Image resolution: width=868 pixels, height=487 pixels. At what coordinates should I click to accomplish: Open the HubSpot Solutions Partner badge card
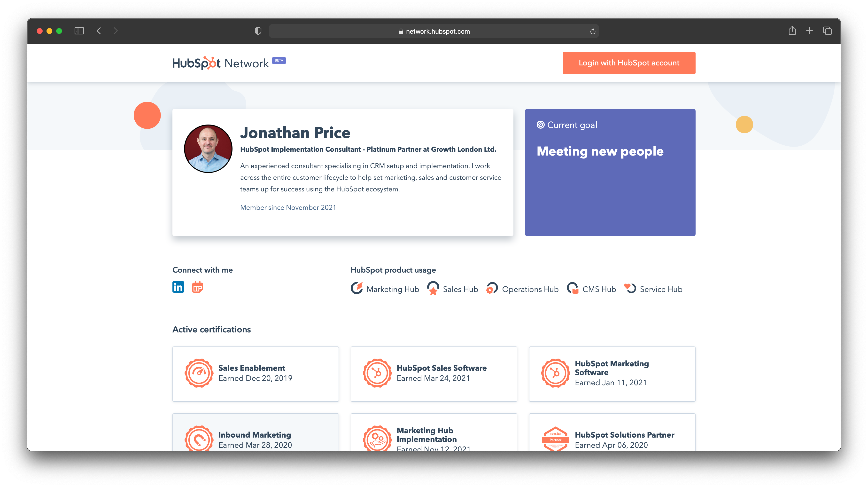coord(612,435)
